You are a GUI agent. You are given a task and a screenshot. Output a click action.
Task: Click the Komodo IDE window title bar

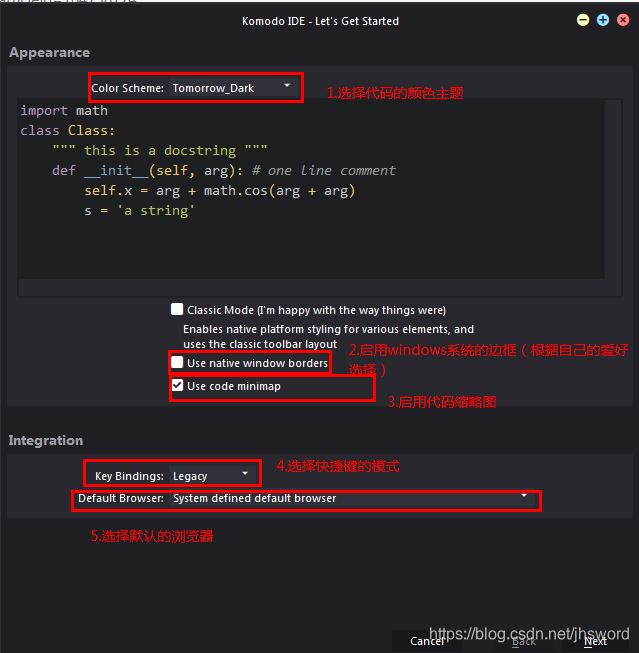click(320, 20)
